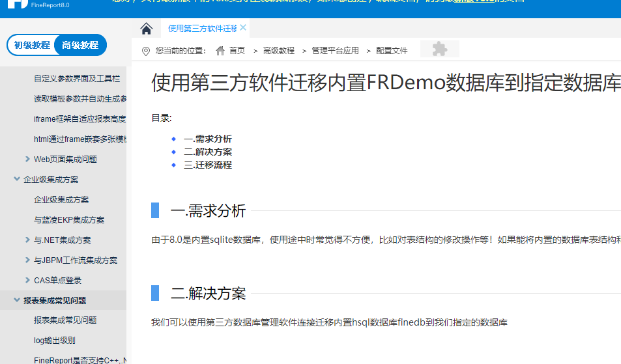Expand CAS单点登录 chevron

tap(27, 280)
